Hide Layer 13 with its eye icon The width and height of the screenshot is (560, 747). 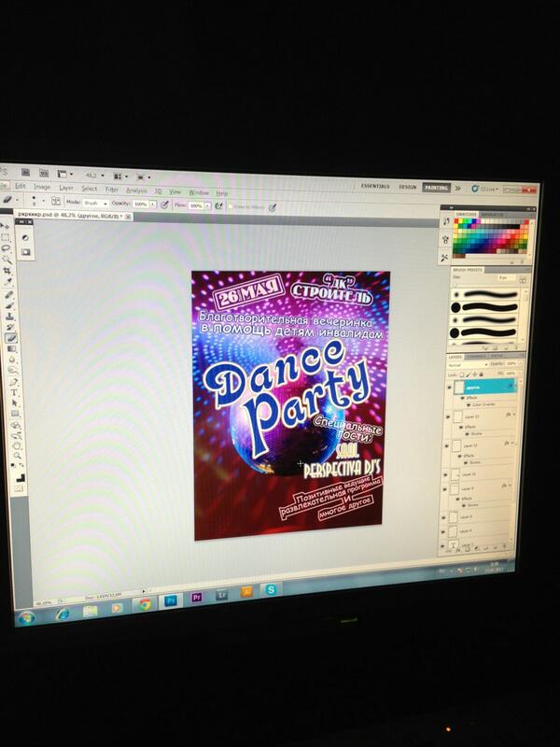pos(448,416)
